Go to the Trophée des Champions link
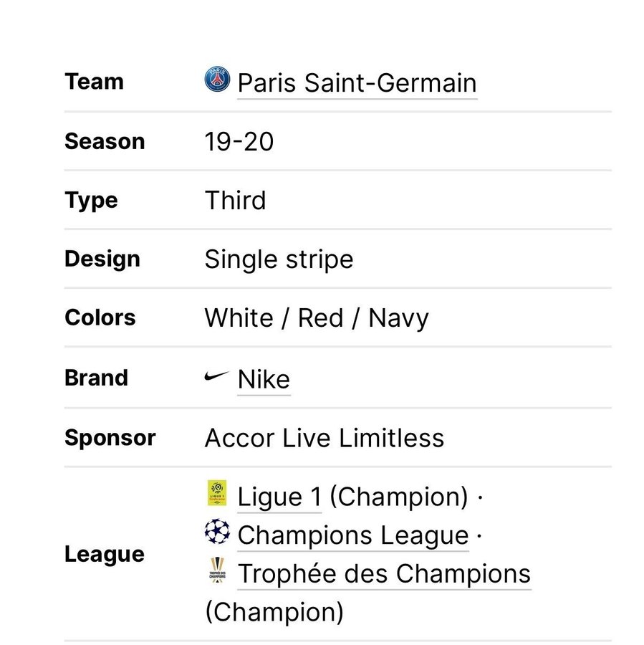644x645 pixels. tap(384, 574)
